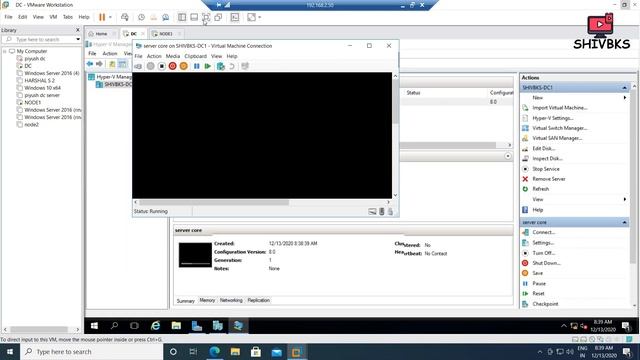640x360 pixels.
Task: Switch to the Networking tab in details pane
Action: click(231, 300)
